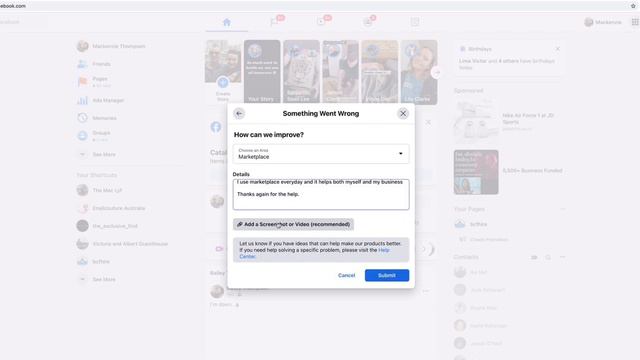Open the first contact in Contacts list

(470, 272)
